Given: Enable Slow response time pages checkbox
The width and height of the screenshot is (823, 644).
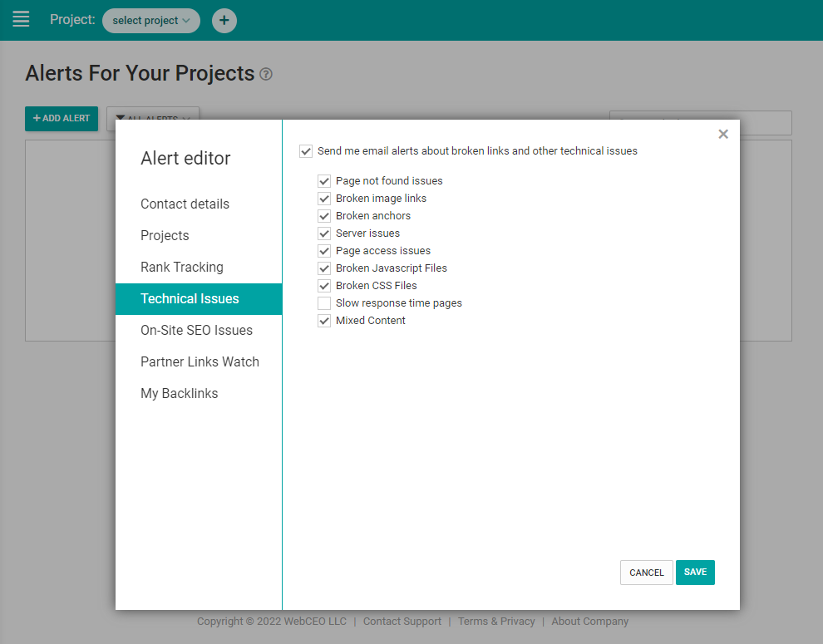Looking at the screenshot, I should (x=324, y=303).
